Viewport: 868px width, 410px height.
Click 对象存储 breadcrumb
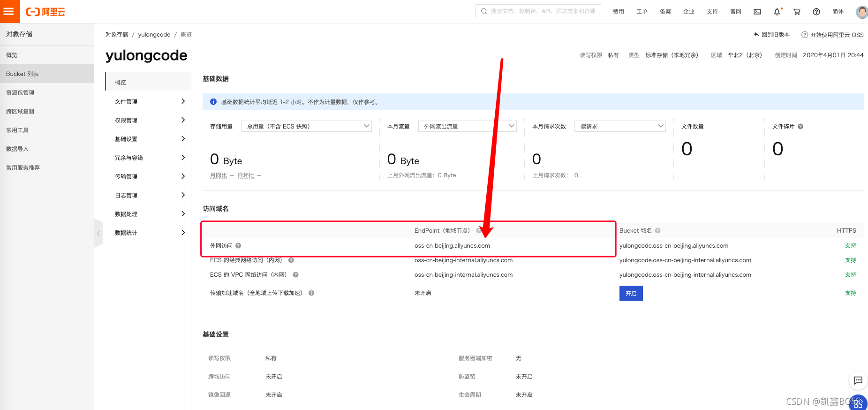tap(117, 34)
